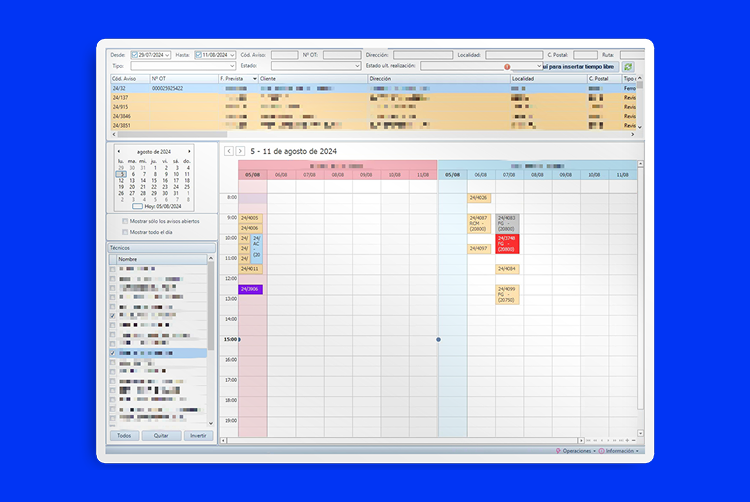Expand the Estado combo box
This screenshot has height=502, width=750.
[x=358, y=66]
